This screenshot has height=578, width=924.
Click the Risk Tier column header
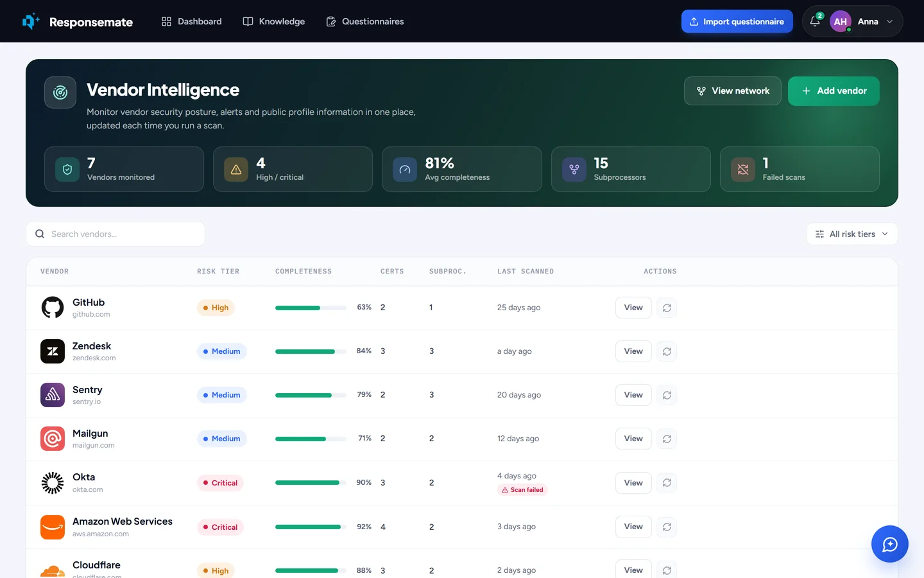[x=218, y=272]
